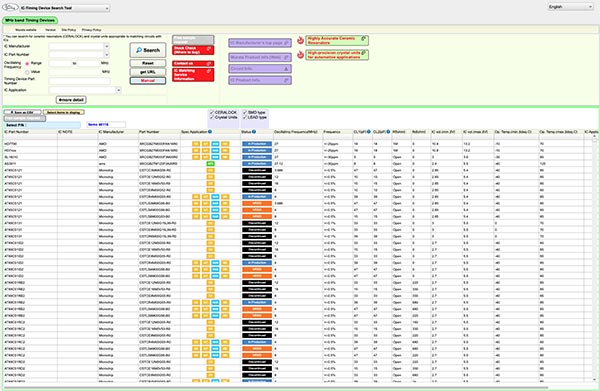The height and width of the screenshot is (391, 600).
Task: Click external-link icon on Stock Check button
Action: [x=209, y=49]
